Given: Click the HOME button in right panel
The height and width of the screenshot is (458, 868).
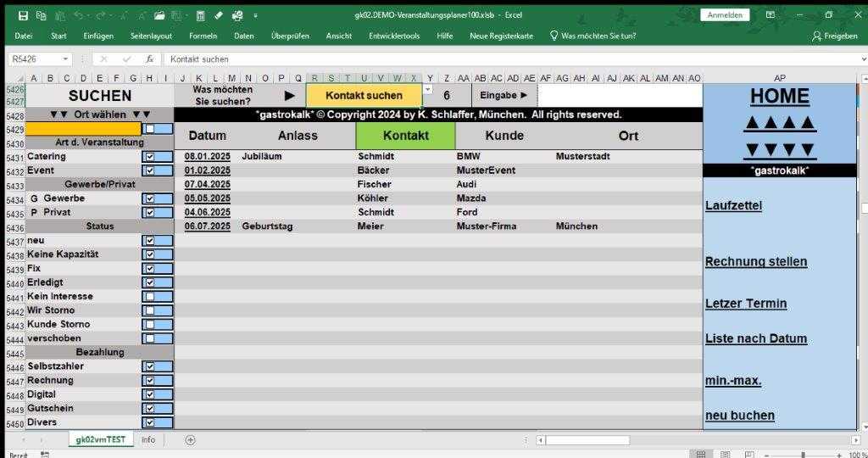Looking at the screenshot, I should pyautogui.click(x=779, y=97).
